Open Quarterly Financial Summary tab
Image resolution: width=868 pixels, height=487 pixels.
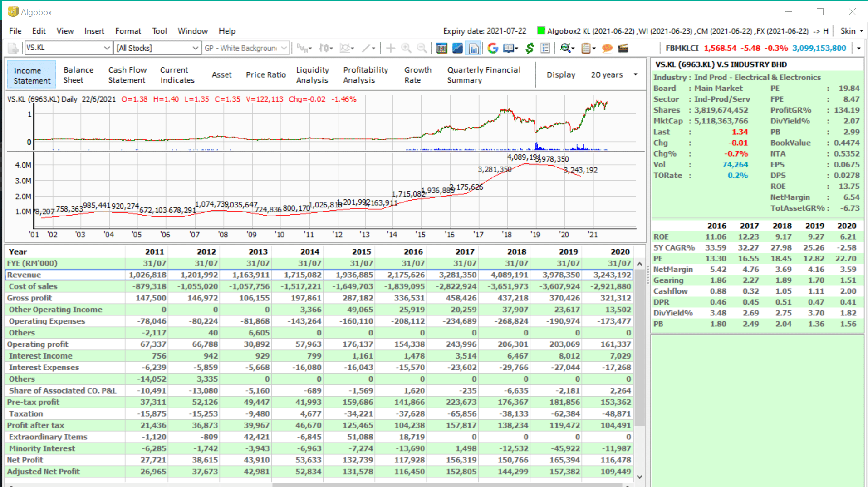pyautogui.click(x=484, y=75)
